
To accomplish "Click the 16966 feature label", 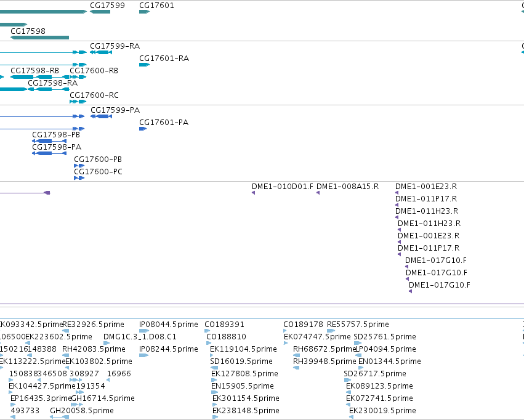I will [x=119, y=374].
